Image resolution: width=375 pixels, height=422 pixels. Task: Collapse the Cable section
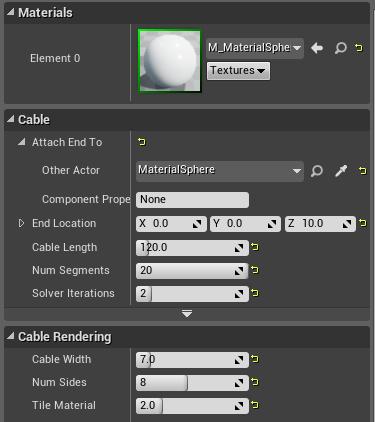[x=11, y=119]
